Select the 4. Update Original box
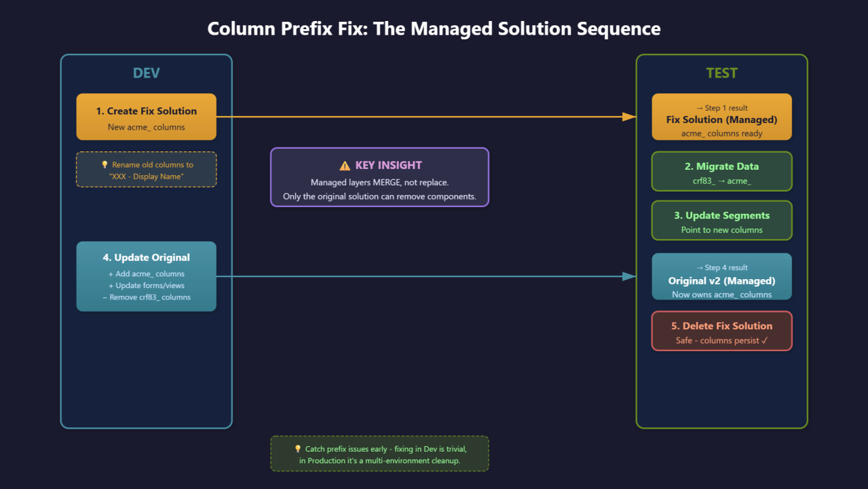 coord(146,276)
